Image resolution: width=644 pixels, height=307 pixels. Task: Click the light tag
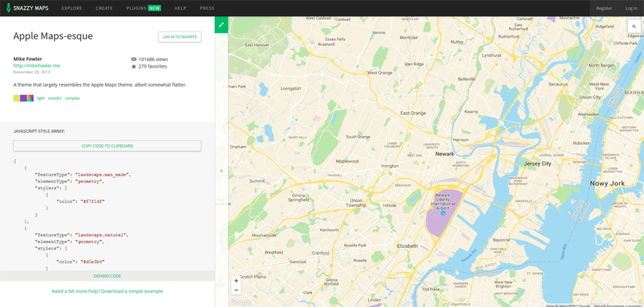point(41,98)
